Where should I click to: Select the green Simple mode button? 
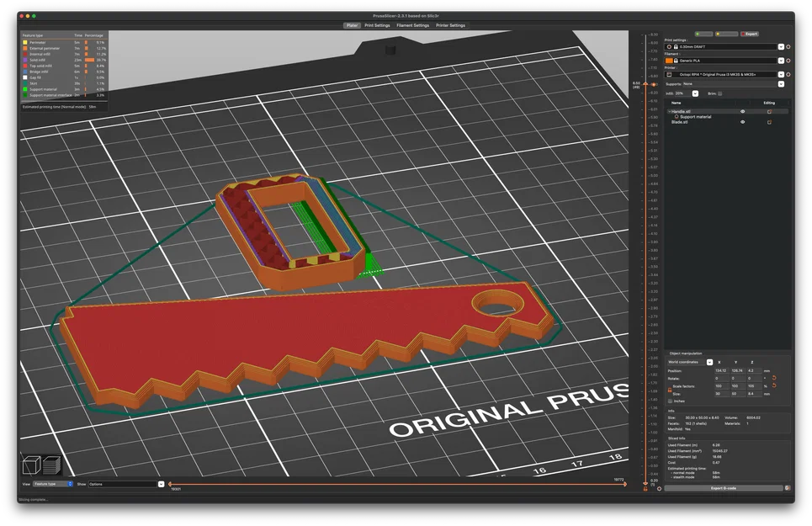[703, 34]
